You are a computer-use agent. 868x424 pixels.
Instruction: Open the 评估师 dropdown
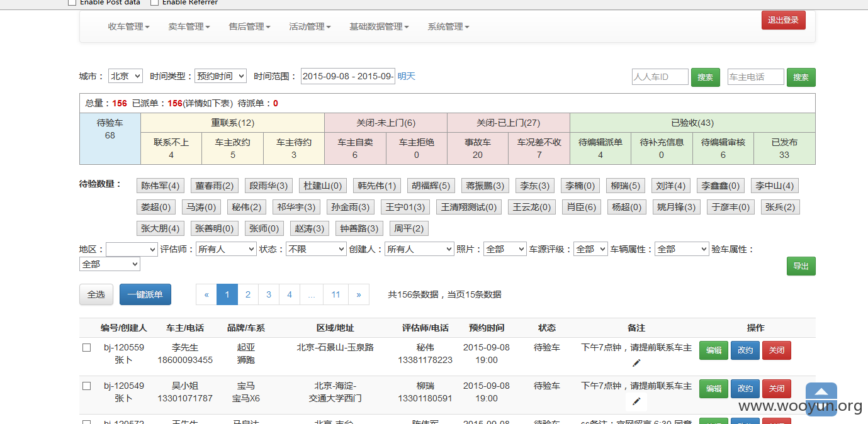click(226, 249)
